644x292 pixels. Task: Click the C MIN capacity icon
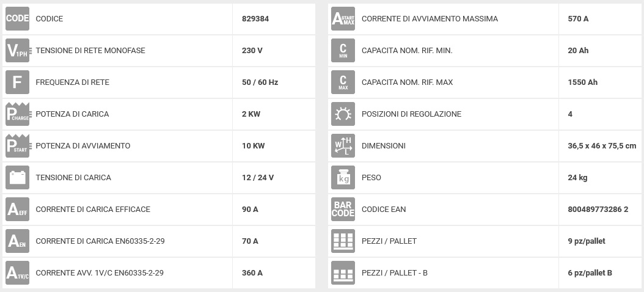coord(343,51)
